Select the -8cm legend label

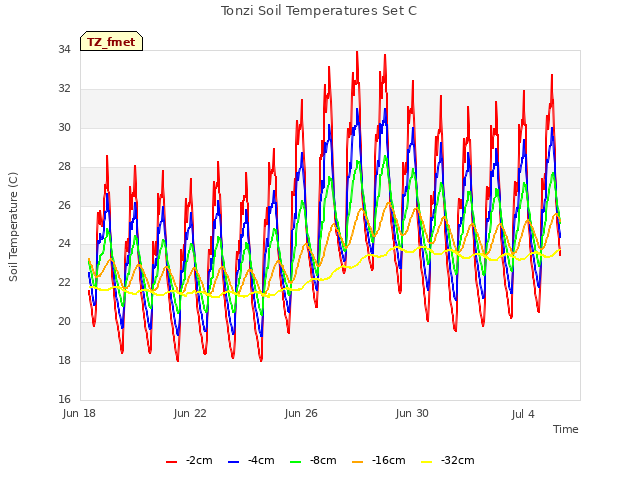click(x=323, y=460)
